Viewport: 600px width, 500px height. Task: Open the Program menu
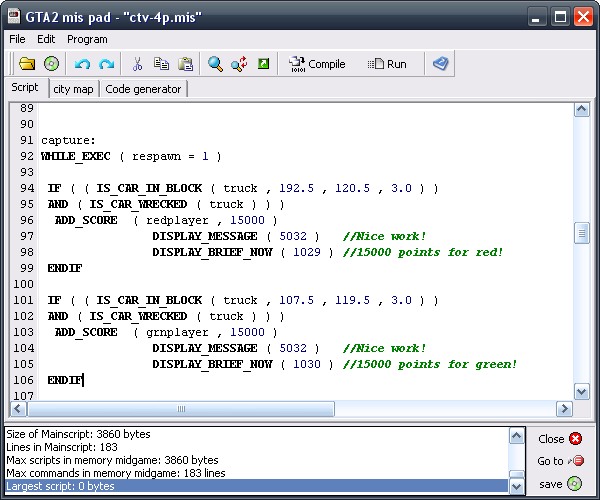click(87, 39)
